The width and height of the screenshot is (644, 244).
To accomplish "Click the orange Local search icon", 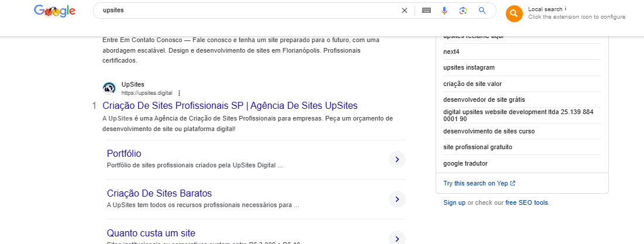I will pyautogui.click(x=514, y=13).
